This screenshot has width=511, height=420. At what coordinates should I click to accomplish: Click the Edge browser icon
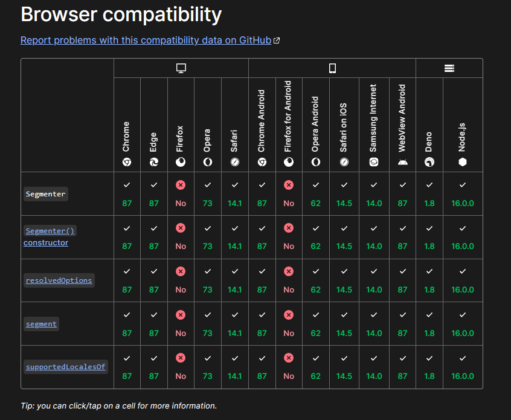(153, 161)
